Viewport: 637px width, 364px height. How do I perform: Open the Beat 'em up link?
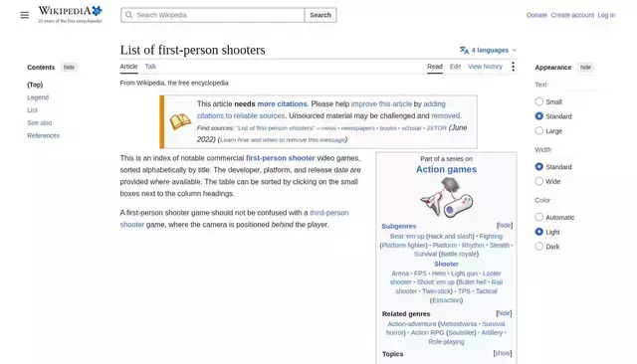point(407,236)
